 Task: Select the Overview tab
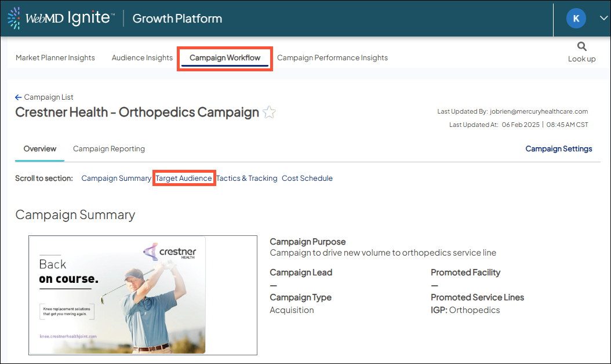tap(40, 149)
